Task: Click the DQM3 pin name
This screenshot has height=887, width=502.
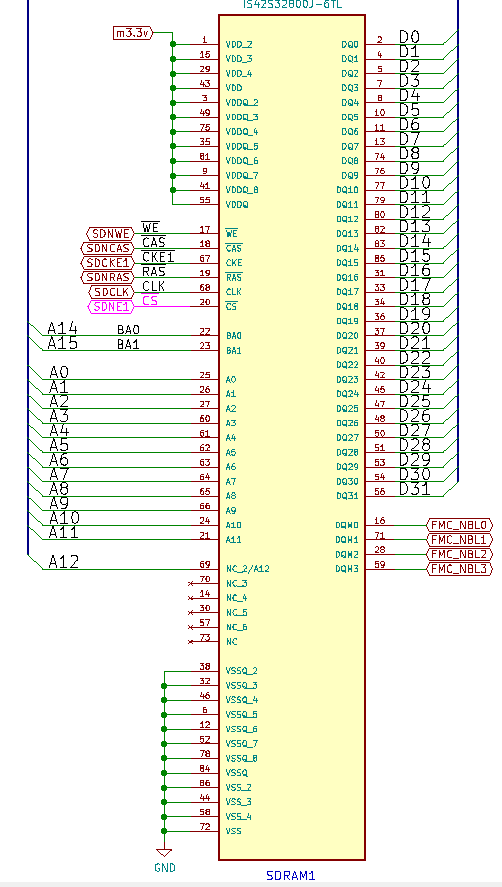Action: tap(347, 569)
